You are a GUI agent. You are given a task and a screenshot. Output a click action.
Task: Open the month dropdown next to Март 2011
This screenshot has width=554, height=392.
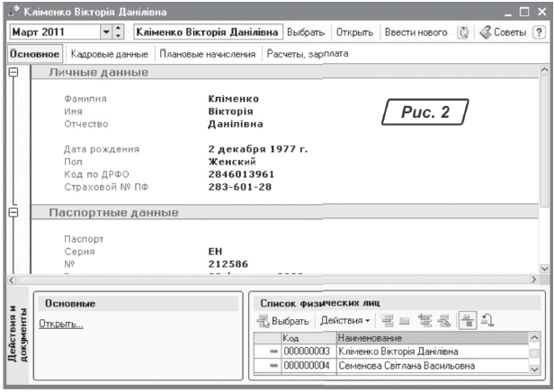coord(106,31)
